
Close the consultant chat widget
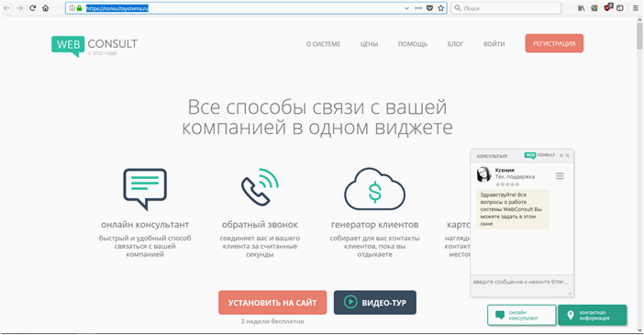click(x=568, y=155)
